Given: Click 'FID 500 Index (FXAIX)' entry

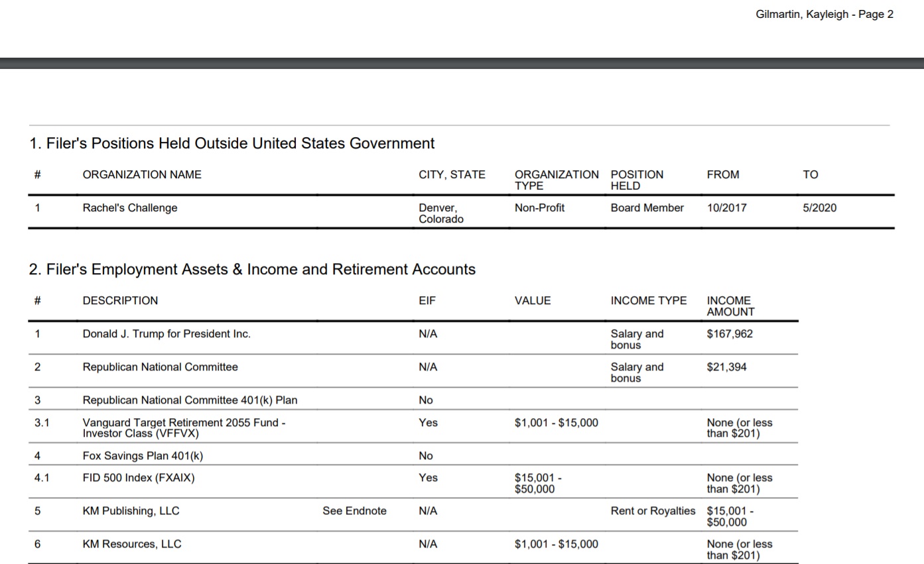Looking at the screenshot, I should [138, 478].
